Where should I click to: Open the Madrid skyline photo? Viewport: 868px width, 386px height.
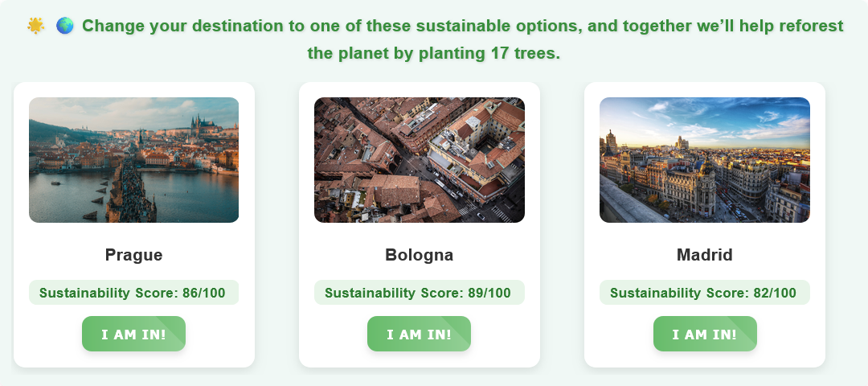704,160
